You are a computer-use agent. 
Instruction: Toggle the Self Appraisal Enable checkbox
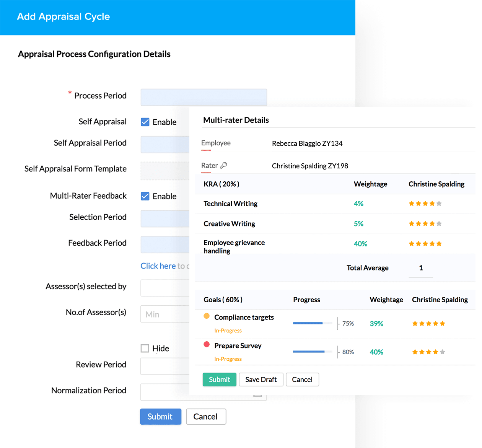[x=145, y=122]
